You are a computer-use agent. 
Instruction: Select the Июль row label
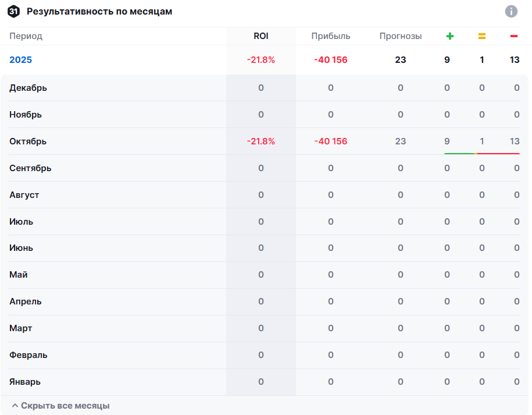click(x=21, y=222)
